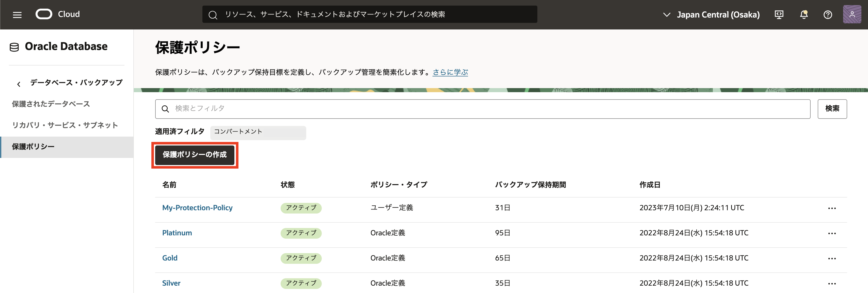868x293 pixels.
Task: Click the 保護ポリシーの作成 button
Action: [195, 155]
